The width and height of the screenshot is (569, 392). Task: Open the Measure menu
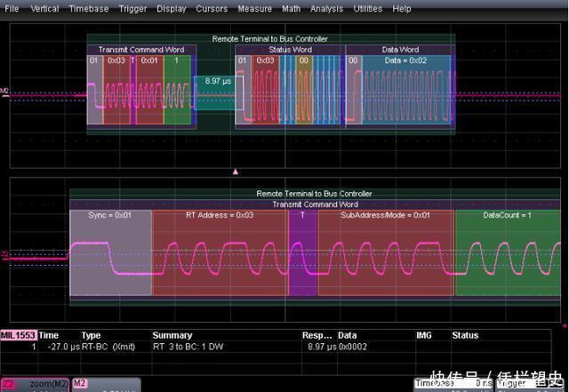coord(255,9)
